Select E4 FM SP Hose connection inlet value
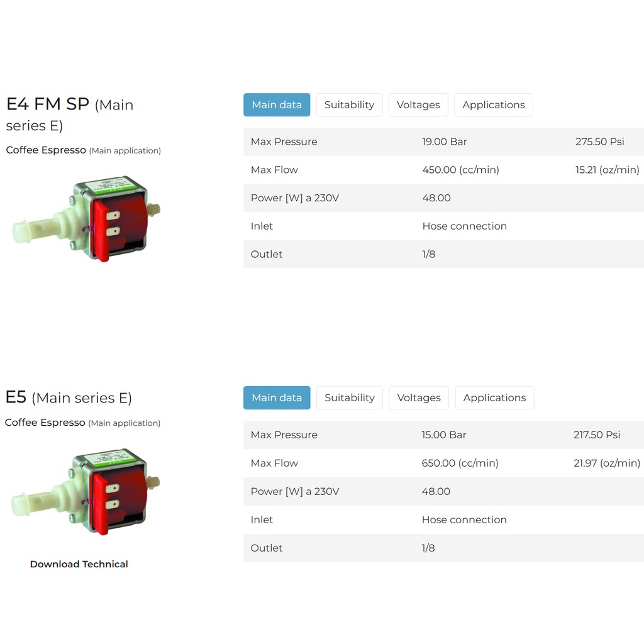Viewport: 644px width, 644px height. [465, 226]
